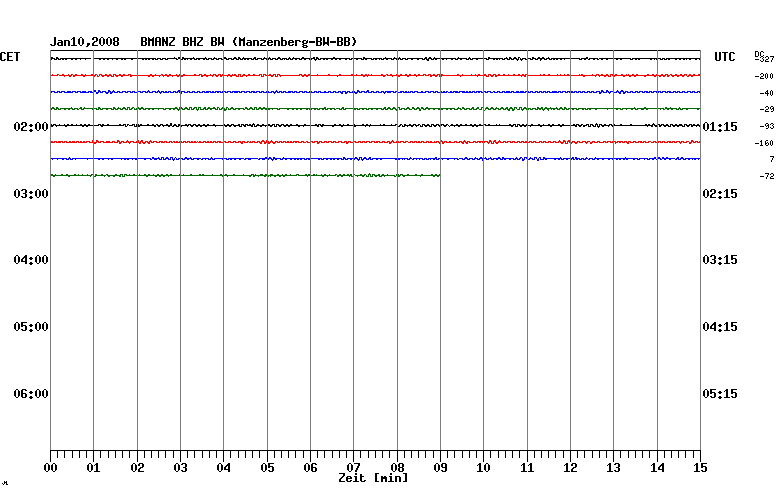The height and width of the screenshot is (494, 780).
Task: Select the station title BMANZ BHZ BW (Manzenberg-BW-BB)
Action: (249, 42)
